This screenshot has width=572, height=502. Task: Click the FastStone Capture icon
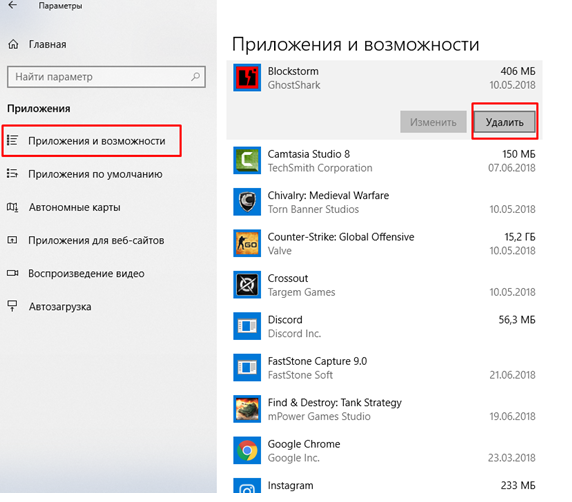click(247, 367)
